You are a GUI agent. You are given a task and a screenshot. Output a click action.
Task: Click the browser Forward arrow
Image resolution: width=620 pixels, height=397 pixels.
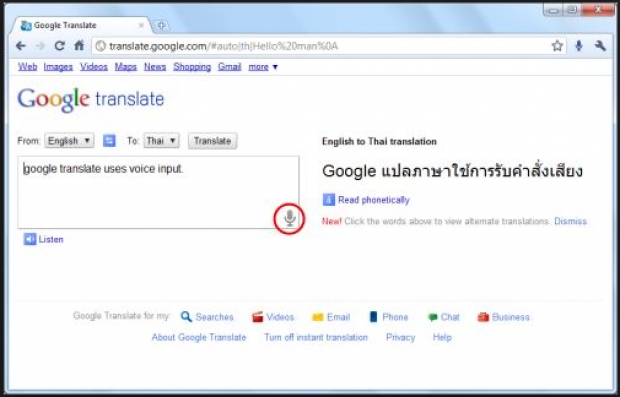point(40,46)
